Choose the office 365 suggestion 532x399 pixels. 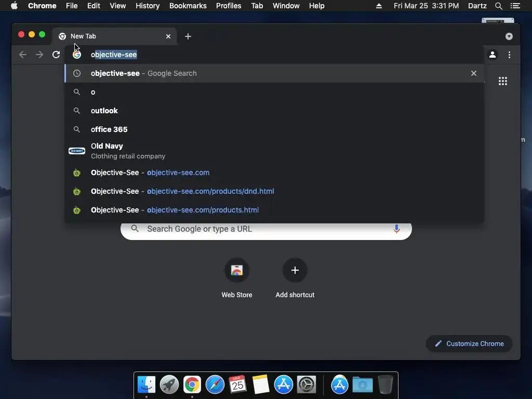pos(274,129)
